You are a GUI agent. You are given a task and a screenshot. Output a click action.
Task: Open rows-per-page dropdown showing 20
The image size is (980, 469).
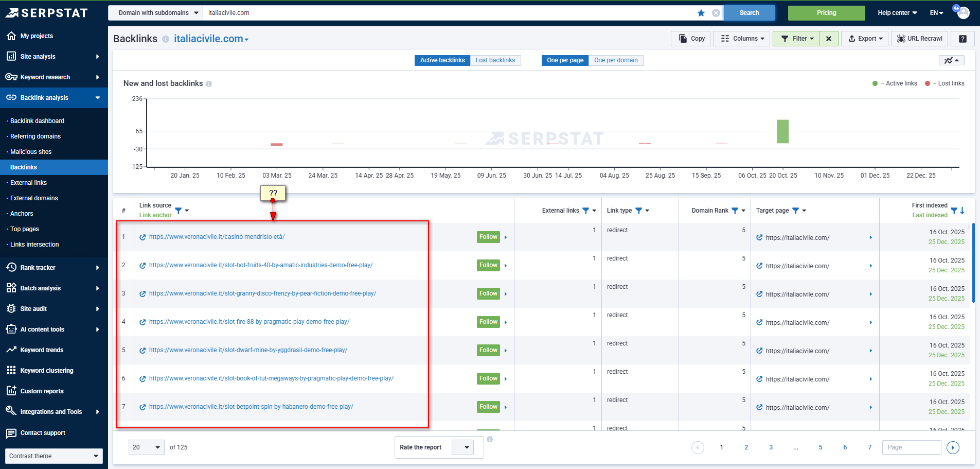146,447
